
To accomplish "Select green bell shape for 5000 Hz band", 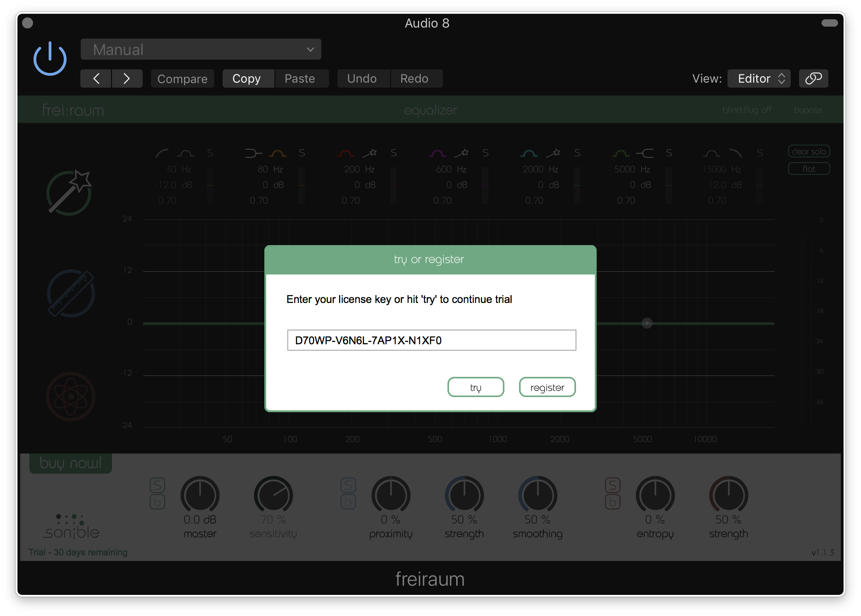I will [x=621, y=153].
